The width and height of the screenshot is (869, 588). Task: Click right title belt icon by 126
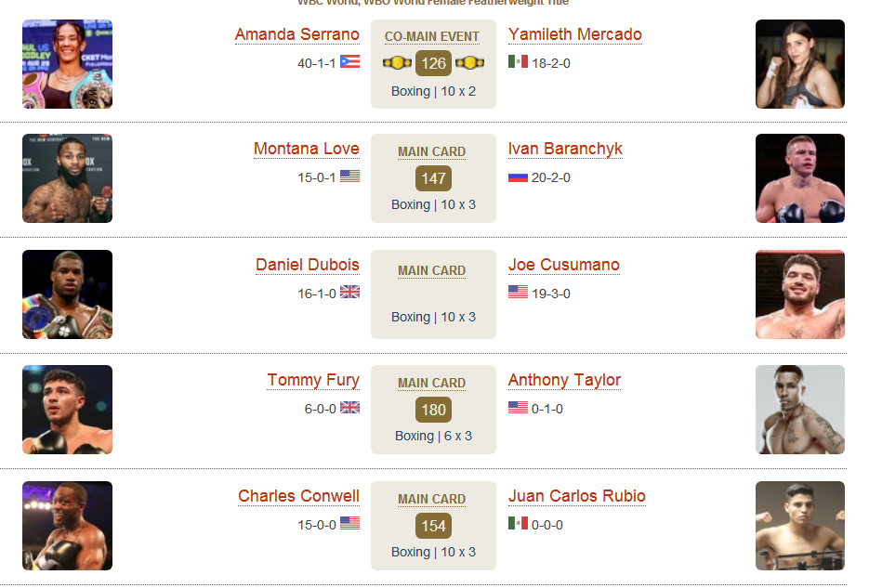coord(470,63)
